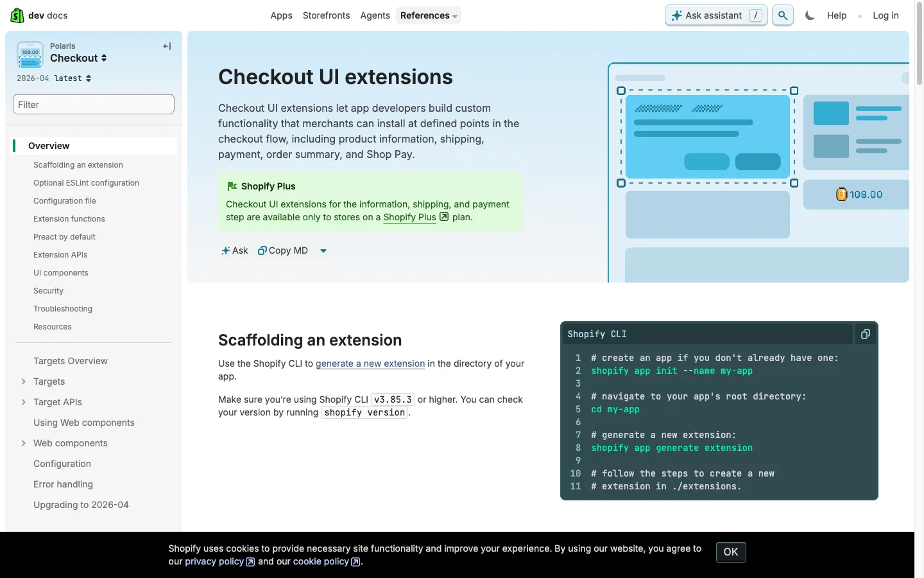Click code line 'shopify app generate extension'
The image size is (924, 578).
(x=672, y=448)
